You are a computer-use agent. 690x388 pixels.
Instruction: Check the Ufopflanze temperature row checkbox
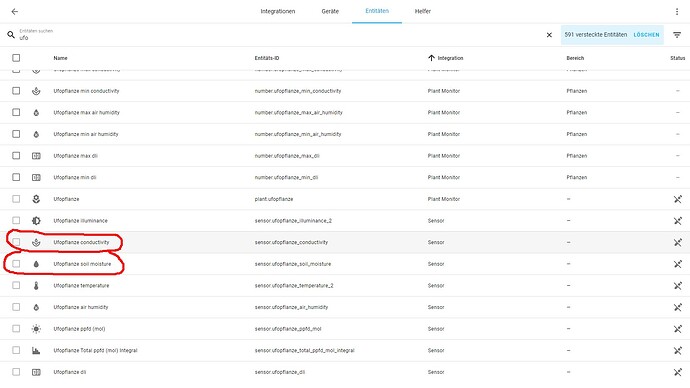16,285
